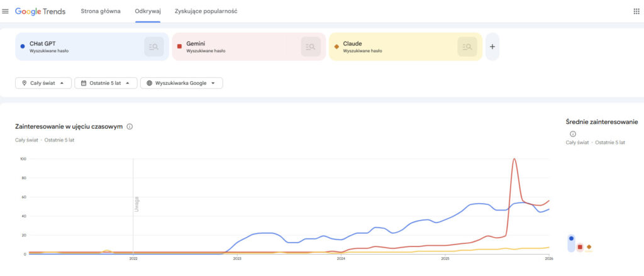Click the search icon in CHat GPT card

pyautogui.click(x=153, y=47)
